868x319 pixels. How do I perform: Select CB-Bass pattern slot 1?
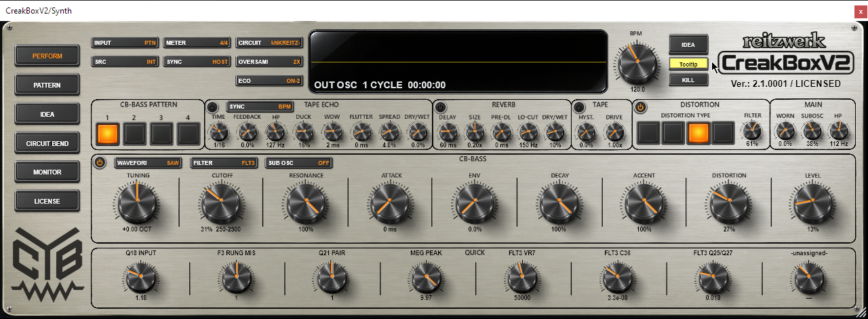pos(107,134)
